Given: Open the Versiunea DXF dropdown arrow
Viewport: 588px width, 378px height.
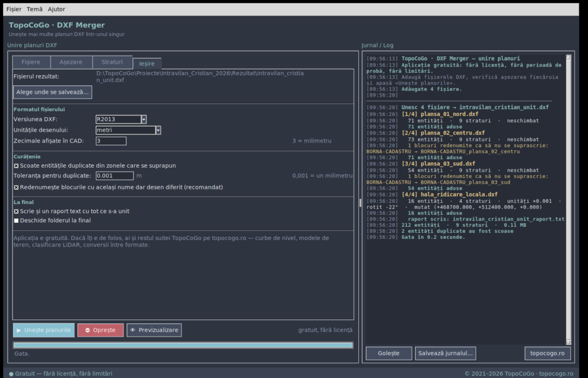Looking at the screenshot, I should 144,119.
